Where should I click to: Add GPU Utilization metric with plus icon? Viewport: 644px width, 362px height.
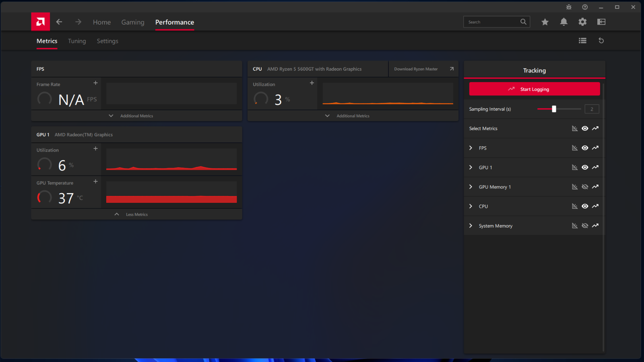[95, 148]
